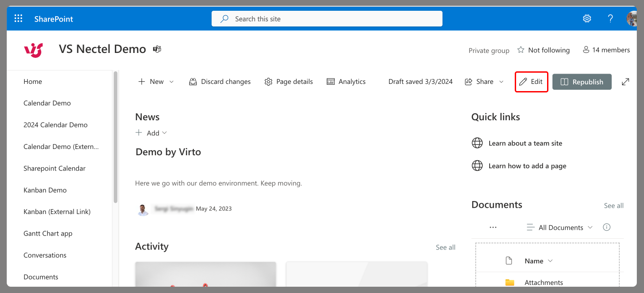The image size is (644, 293).
Task: Click the SharePoint brand text
Action: [x=54, y=19]
